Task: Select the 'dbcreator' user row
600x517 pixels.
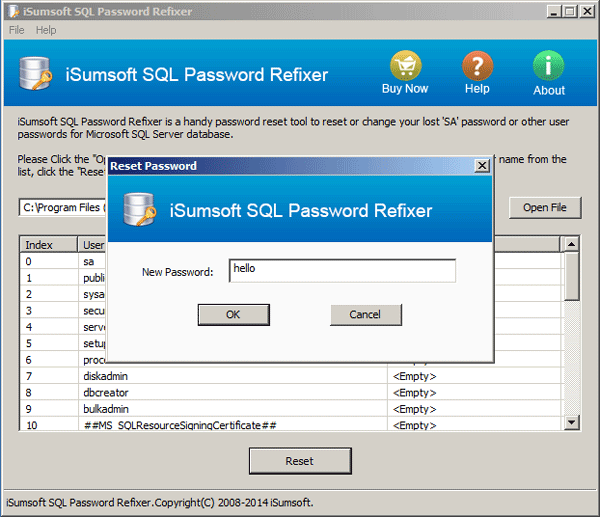Action: (291, 393)
